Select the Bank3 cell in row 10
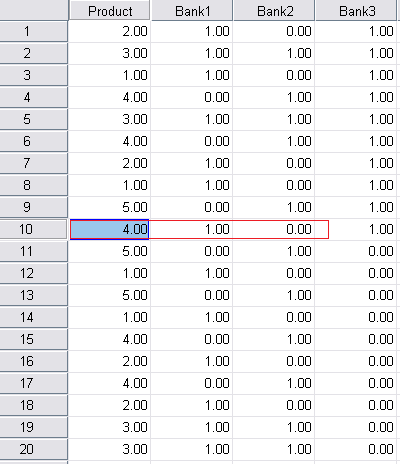This screenshot has width=400, height=464. 356,229
